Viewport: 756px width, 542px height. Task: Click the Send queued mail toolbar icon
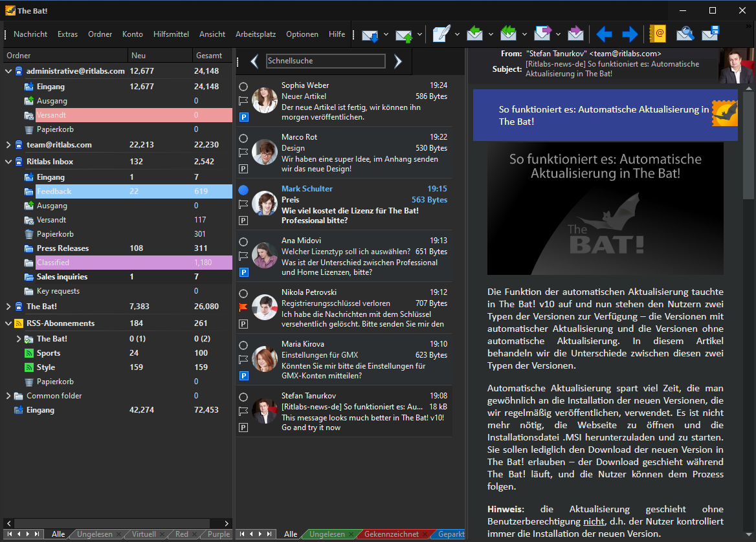(x=404, y=35)
